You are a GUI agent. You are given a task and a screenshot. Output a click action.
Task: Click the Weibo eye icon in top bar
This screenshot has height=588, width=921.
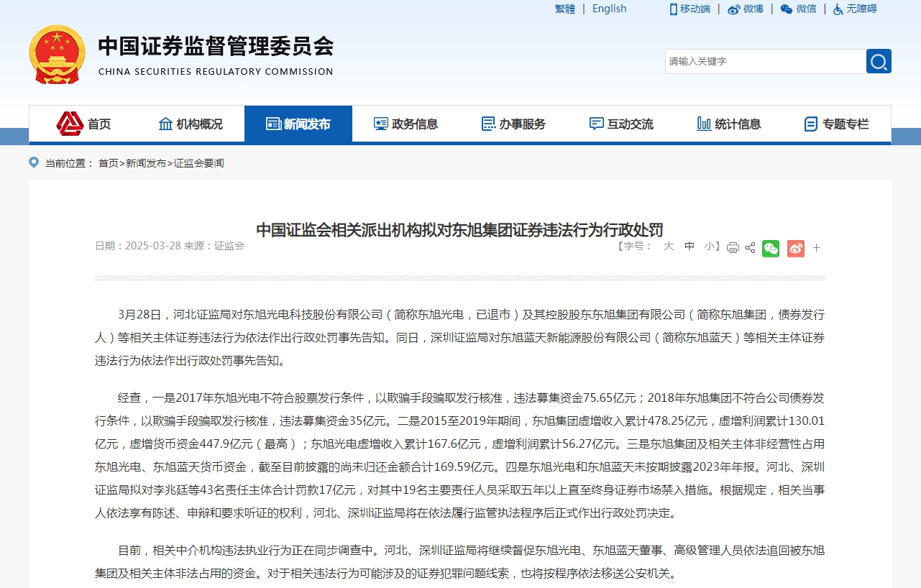coord(733,9)
